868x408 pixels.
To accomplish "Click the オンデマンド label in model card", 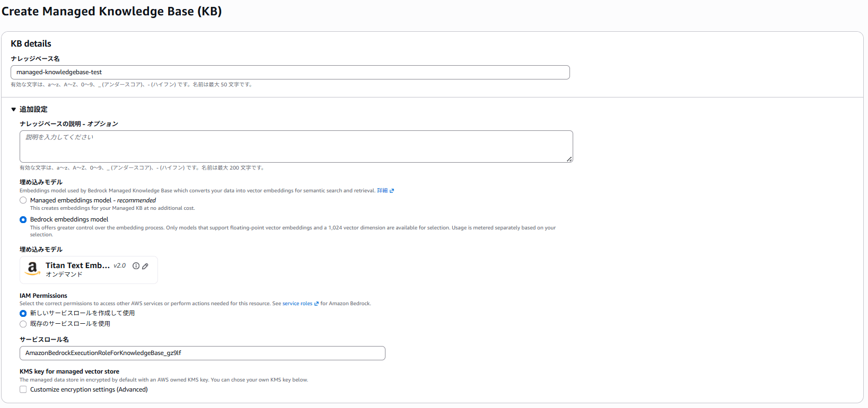I will (x=64, y=274).
